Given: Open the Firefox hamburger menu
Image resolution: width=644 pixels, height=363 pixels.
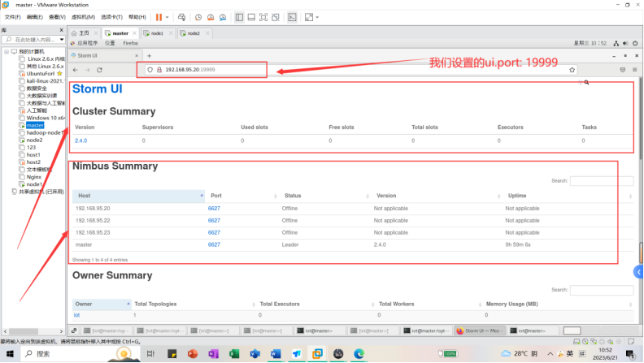Looking at the screenshot, I should 634,70.
